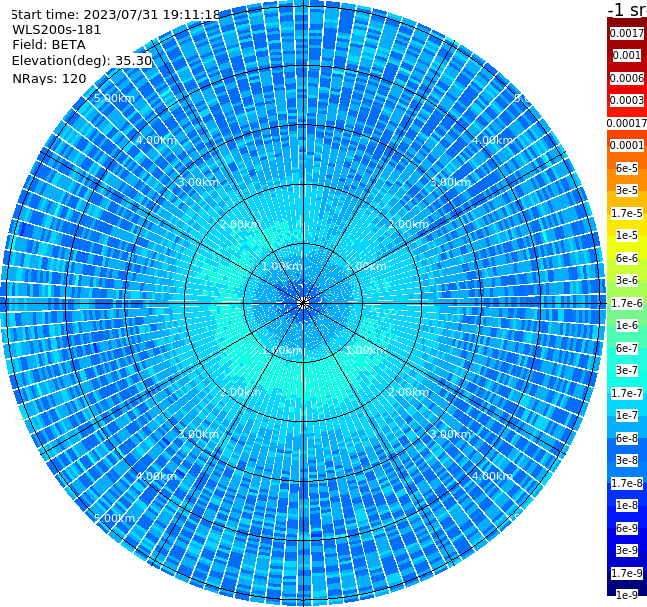This screenshot has width=647, height=607.
Task: Click the 0.0006 colorbar value
Action: pyautogui.click(x=627, y=78)
